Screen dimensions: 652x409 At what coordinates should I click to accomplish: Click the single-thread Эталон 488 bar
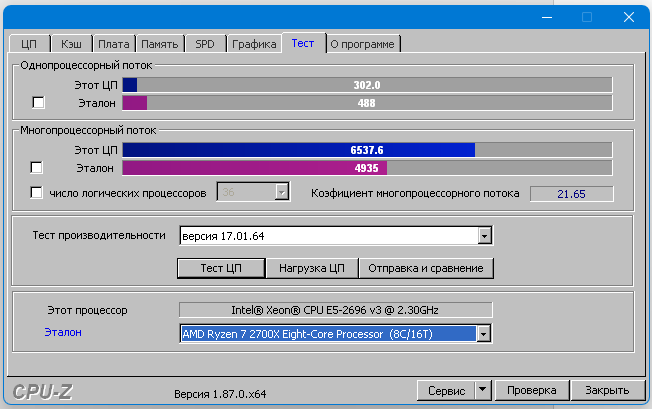pos(367,103)
